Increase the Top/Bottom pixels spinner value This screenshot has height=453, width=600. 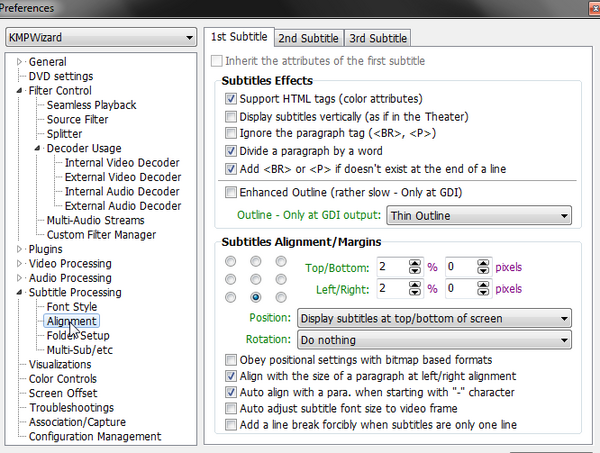[x=483, y=263]
